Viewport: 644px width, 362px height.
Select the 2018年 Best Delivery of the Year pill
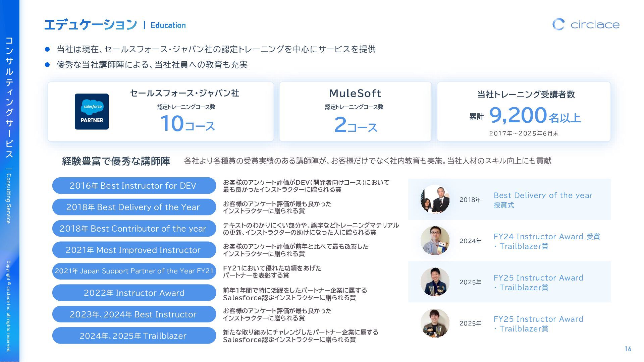tap(134, 207)
